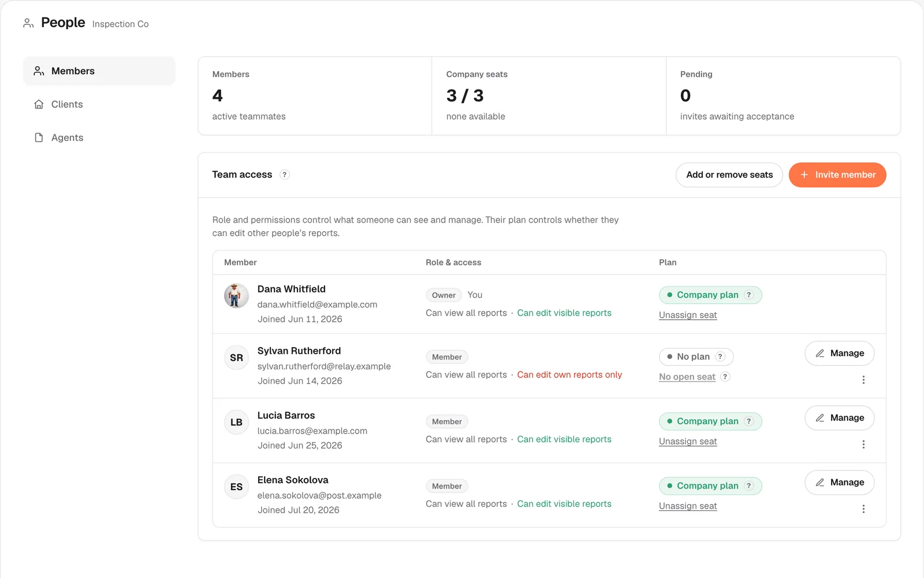Click 'Joined Jul 20, 2026' text
This screenshot has height=578, width=924.
point(299,510)
